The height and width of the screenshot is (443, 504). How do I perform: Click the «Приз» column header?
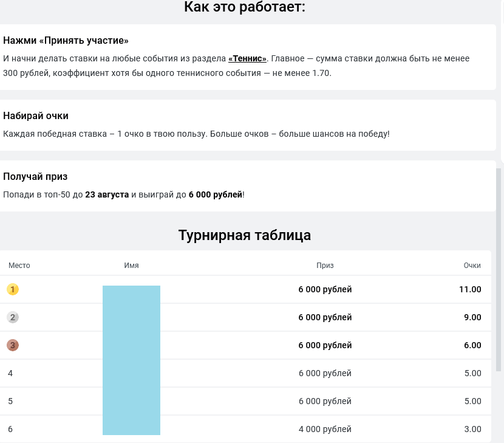click(x=325, y=266)
